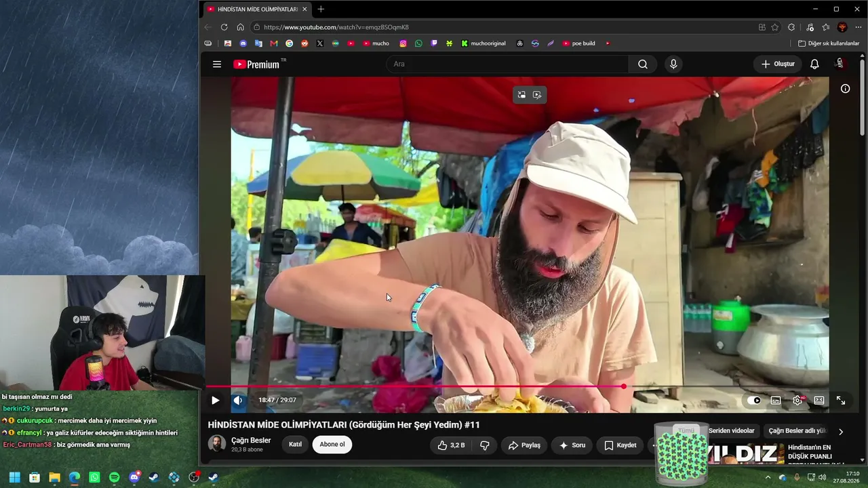Open the mucho bookmark
The image size is (868, 488).
tap(376, 43)
